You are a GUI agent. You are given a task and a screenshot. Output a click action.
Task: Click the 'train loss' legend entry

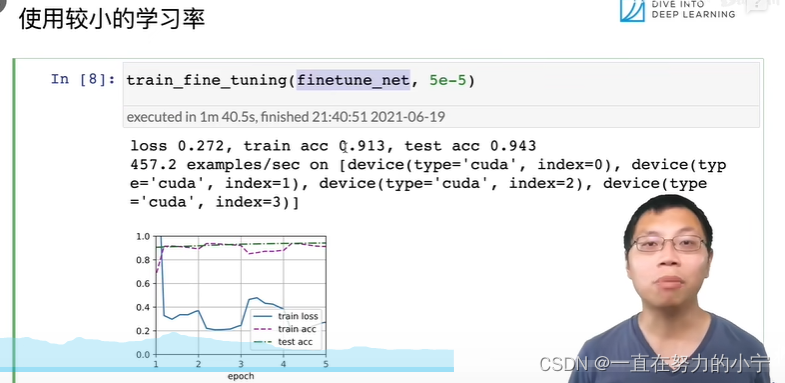click(x=285, y=316)
